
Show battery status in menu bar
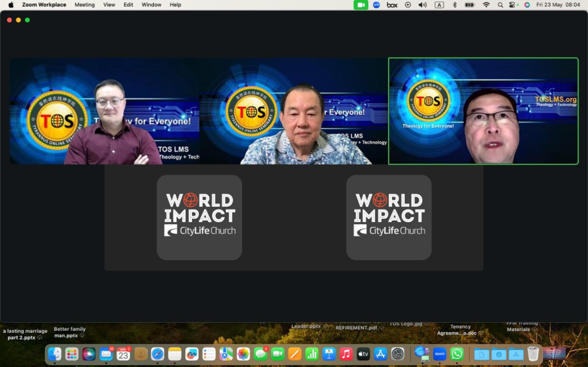470,5
